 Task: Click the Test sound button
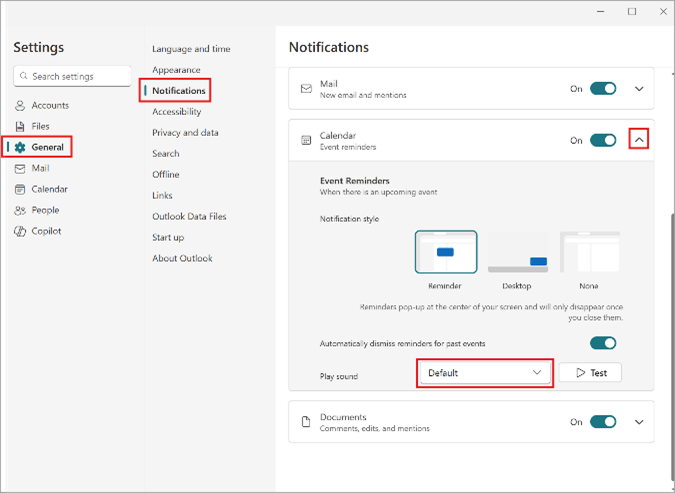(x=590, y=373)
